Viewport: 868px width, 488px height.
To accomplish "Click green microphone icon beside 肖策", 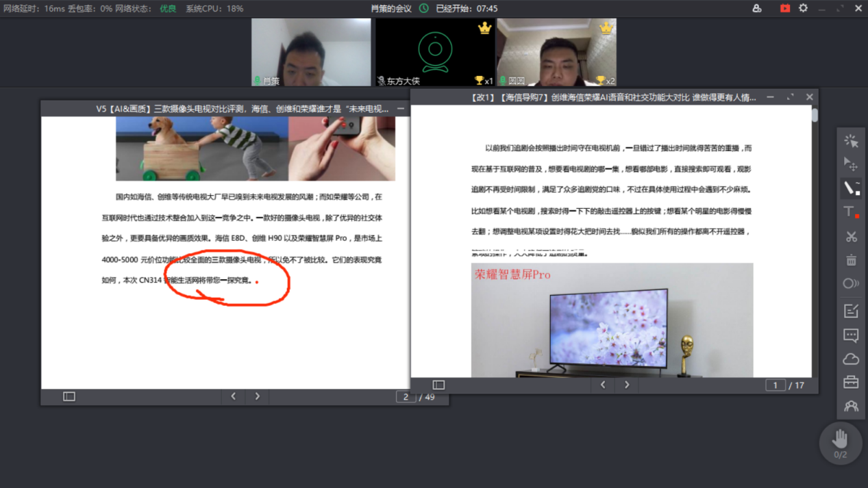I will pos(258,81).
